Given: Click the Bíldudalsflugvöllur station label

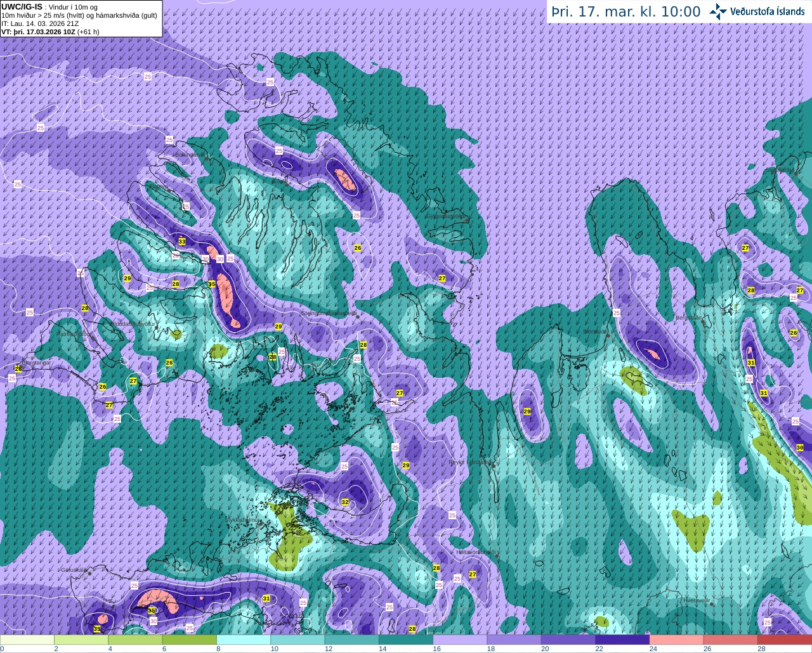Looking at the screenshot, I should coord(133,323).
